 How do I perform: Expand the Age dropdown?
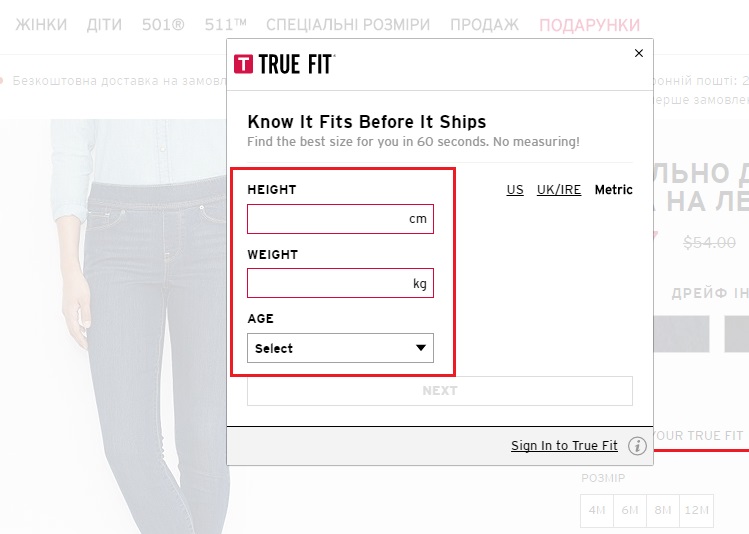point(340,348)
